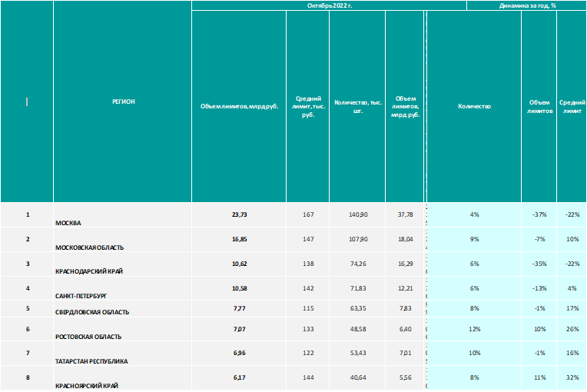
Task: Click the 'Объем лимитов' dynamics column header
Action: (539, 107)
